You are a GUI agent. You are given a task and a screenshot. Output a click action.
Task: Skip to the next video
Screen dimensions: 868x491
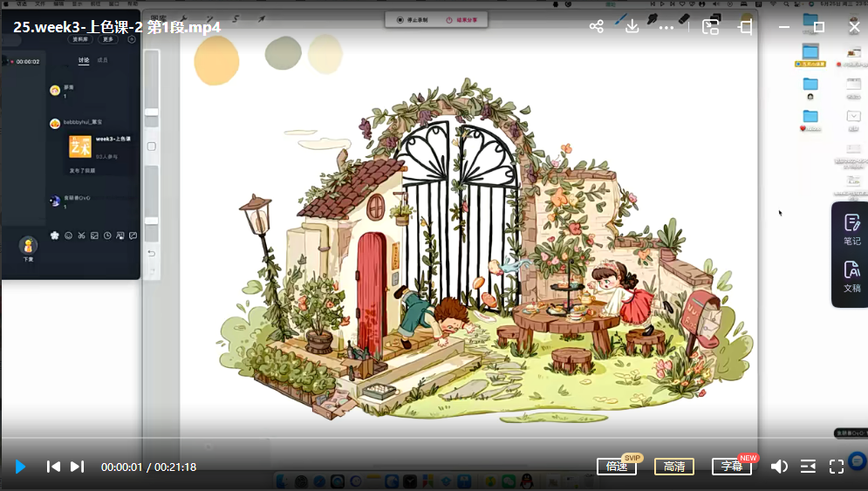[77, 467]
